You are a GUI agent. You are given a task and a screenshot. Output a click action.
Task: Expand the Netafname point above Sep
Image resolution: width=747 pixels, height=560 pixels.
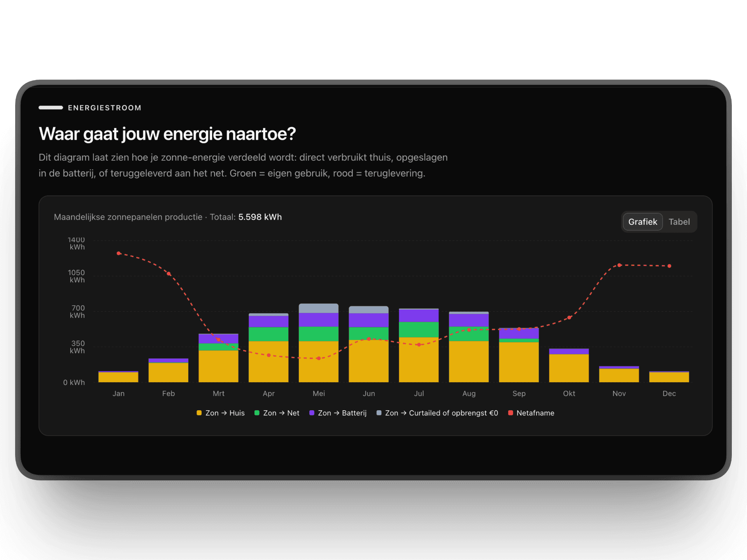pyautogui.click(x=519, y=329)
